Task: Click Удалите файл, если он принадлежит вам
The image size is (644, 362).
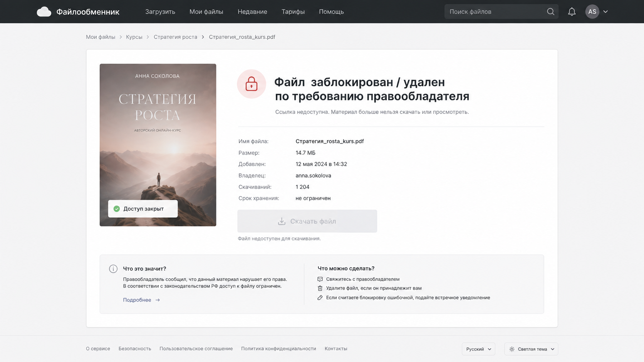Action: tap(374, 288)
